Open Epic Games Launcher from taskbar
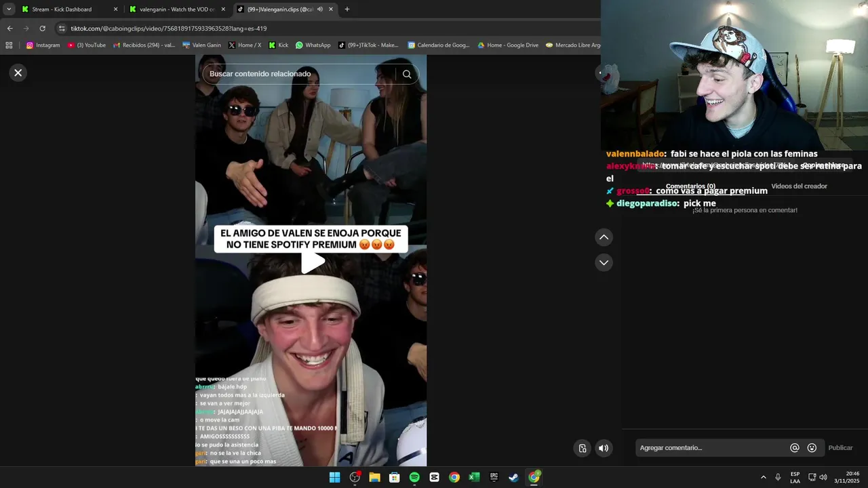The image size is (868, 488). [x=494, y=477]
